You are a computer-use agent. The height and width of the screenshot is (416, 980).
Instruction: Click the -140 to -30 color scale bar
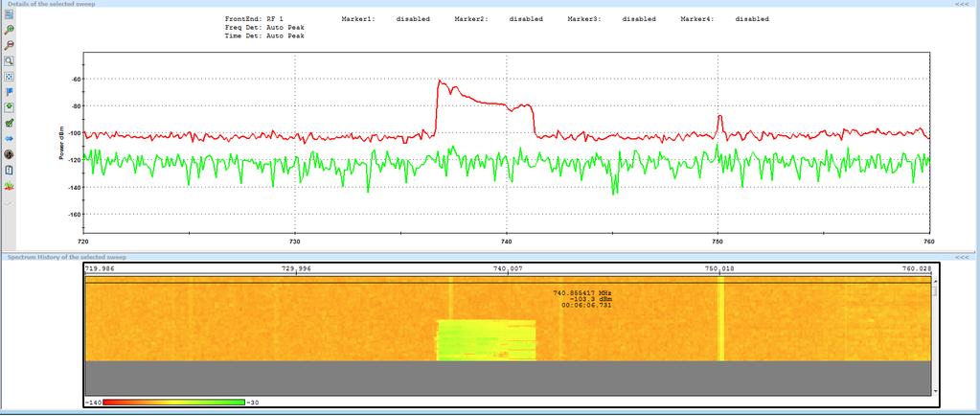173,403
